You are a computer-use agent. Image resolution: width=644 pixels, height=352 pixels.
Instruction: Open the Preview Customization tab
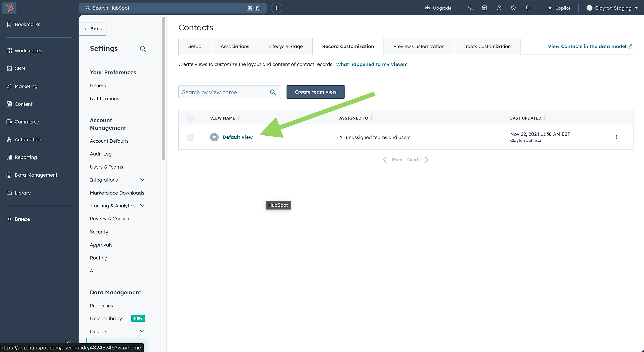pos(419,47)
